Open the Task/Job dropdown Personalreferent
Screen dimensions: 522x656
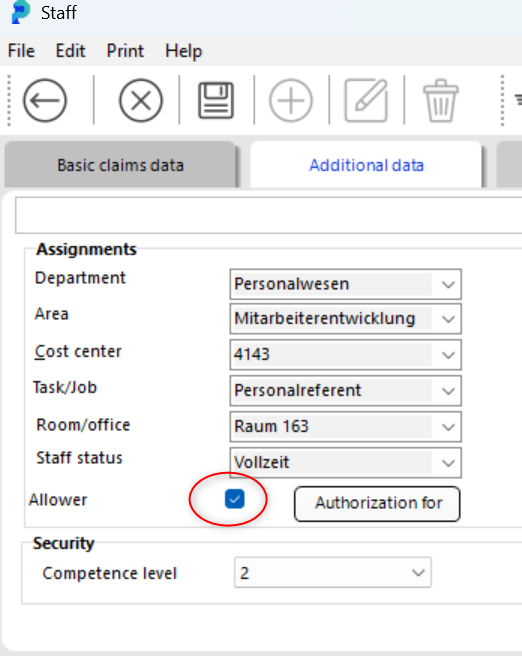coord(345,391)
